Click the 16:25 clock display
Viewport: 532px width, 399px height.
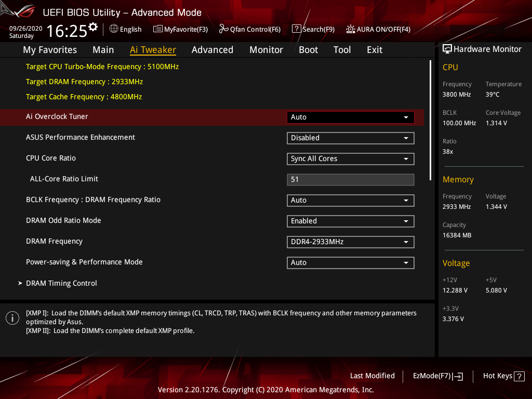(x=67, y=31)
